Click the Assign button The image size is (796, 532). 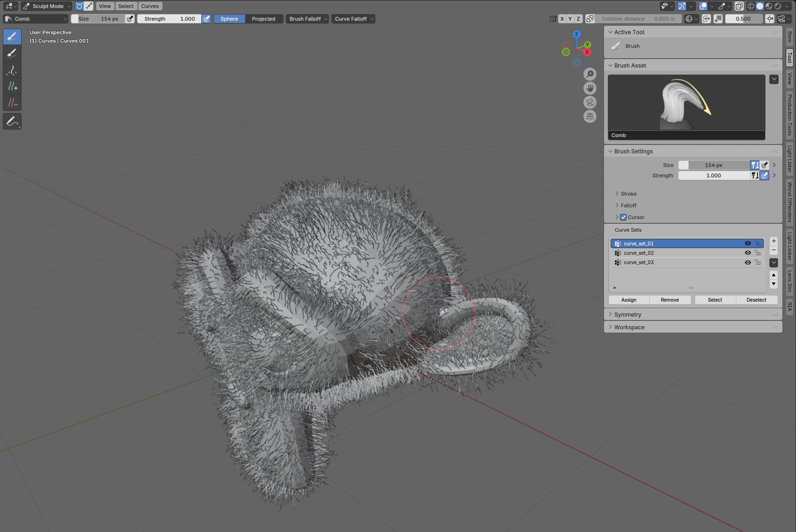[x=629, y=300]
